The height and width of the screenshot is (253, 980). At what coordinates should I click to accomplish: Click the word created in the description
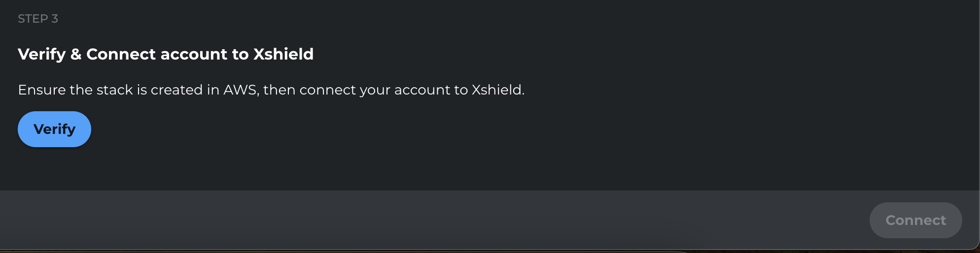(x=176, y=90)
